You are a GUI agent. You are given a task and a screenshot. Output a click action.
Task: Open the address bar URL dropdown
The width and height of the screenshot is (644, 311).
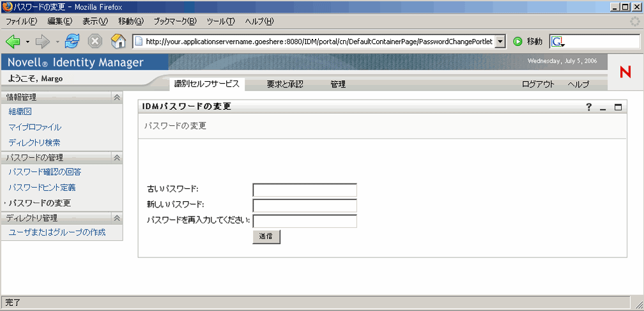(x=500, y=42)
